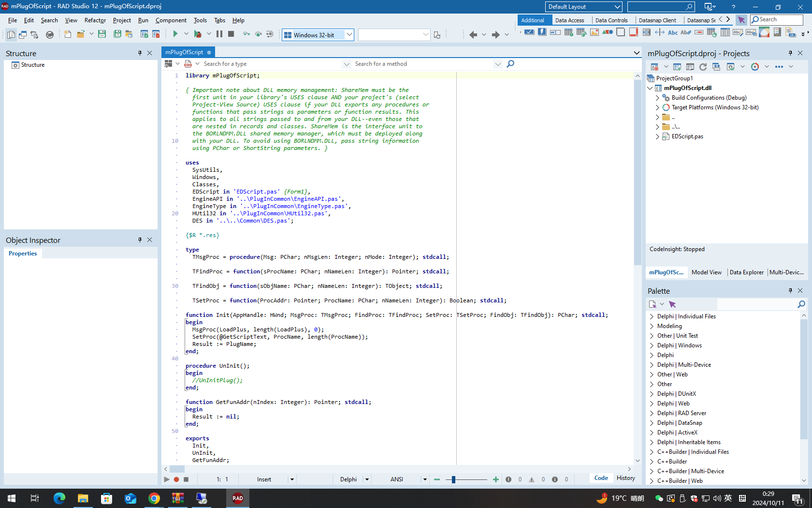The image size is (812, 508).
Task: Open the Model View tab
Action: [706, 272]
